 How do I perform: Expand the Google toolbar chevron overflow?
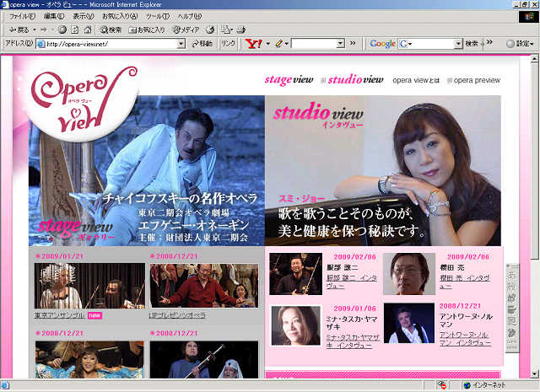pos(489,42)
